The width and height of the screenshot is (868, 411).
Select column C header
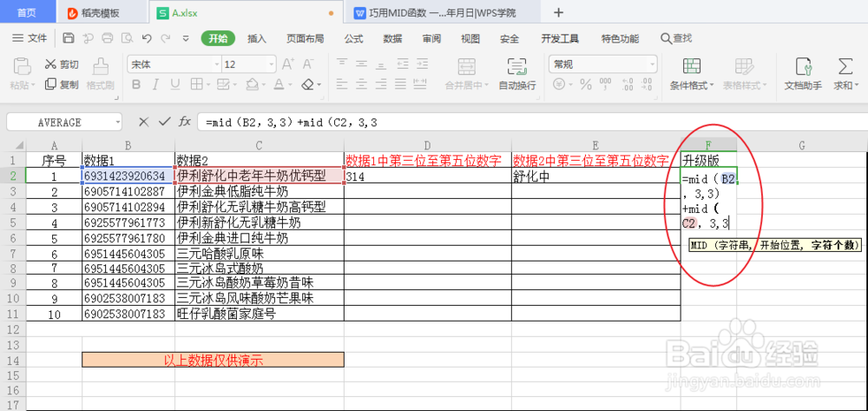click(x=259, y=145)
